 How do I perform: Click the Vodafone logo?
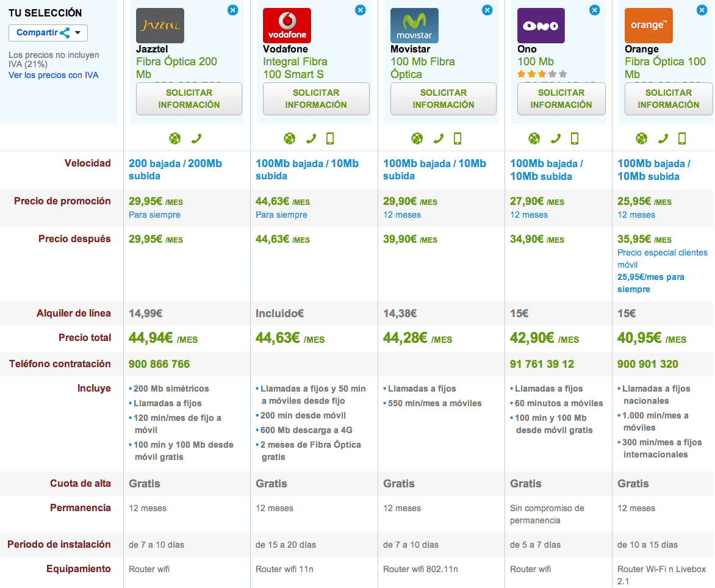click(287, 26)
